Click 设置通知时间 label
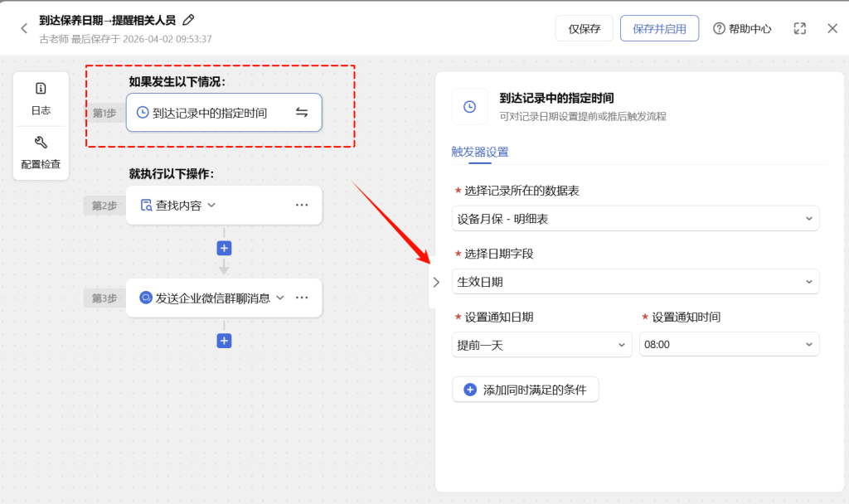 click(686, 317)
